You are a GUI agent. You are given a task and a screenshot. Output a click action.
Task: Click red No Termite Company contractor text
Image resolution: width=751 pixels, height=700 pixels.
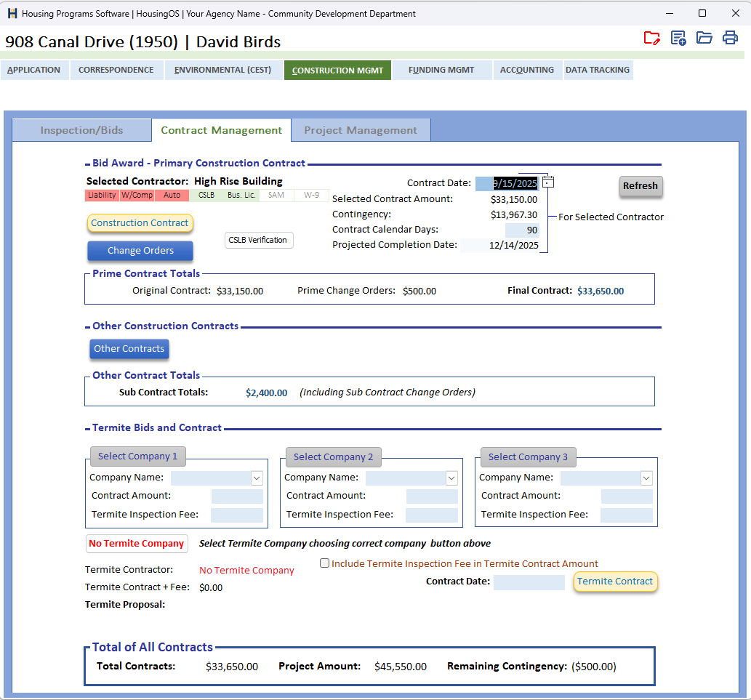coord(246,570)
